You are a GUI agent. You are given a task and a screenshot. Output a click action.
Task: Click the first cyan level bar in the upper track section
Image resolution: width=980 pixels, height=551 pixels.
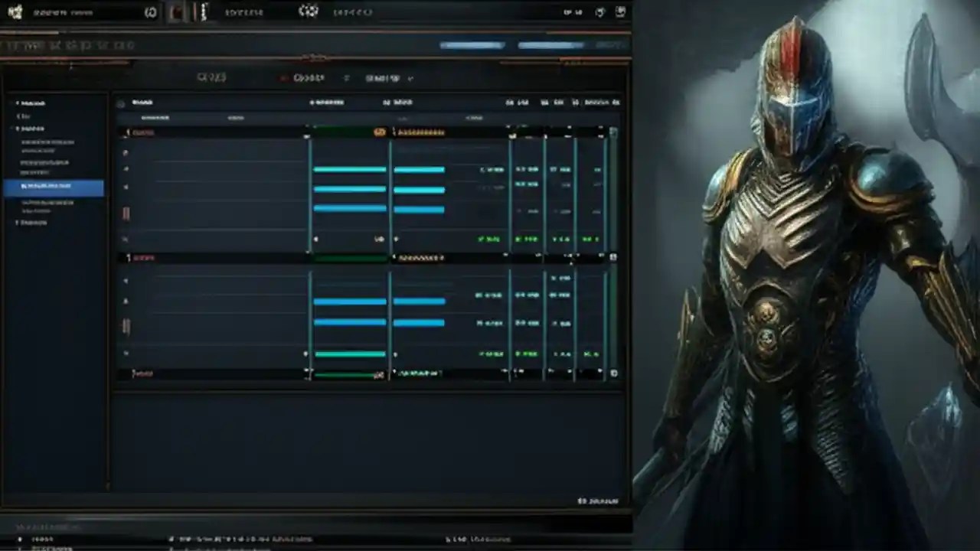(x=349, y=169)
